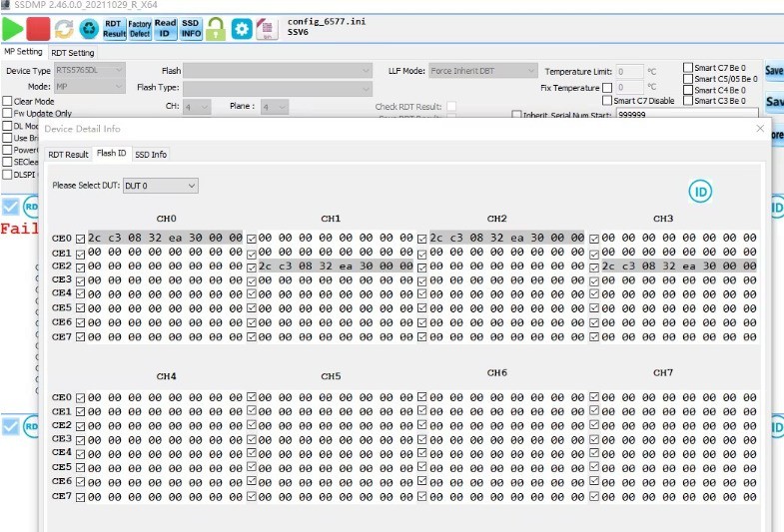Open the Mode dropdown
Screen dimensions: 784x532
tap(89, 87)
